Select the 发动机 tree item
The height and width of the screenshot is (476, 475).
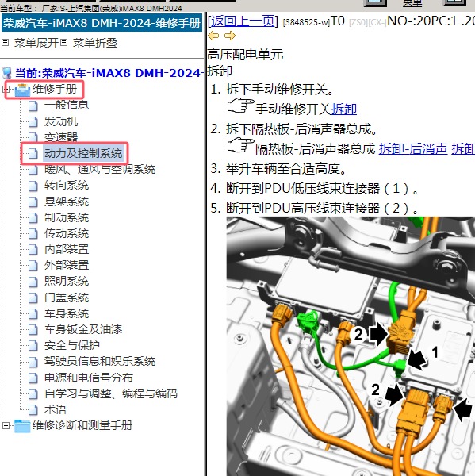click(61, 121)
